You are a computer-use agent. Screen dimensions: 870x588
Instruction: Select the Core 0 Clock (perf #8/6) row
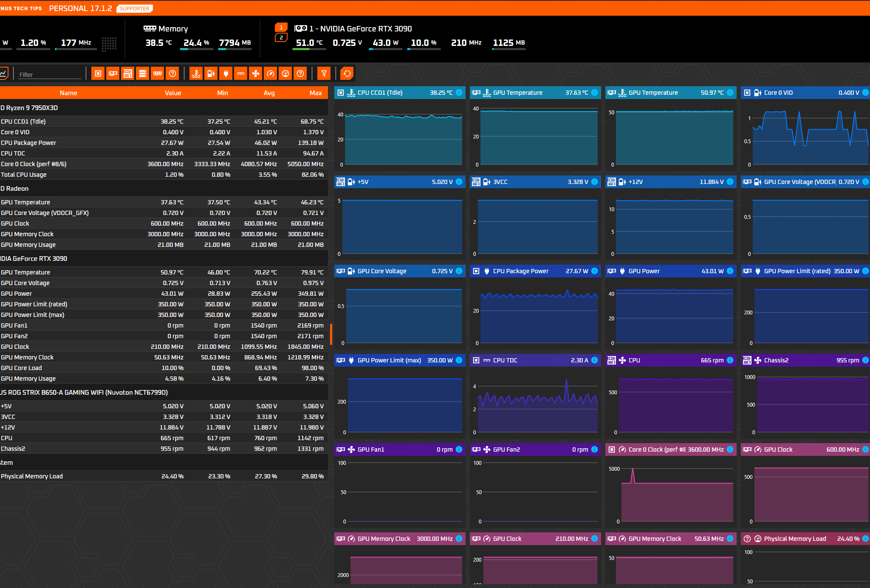click(x=164, y=164)
